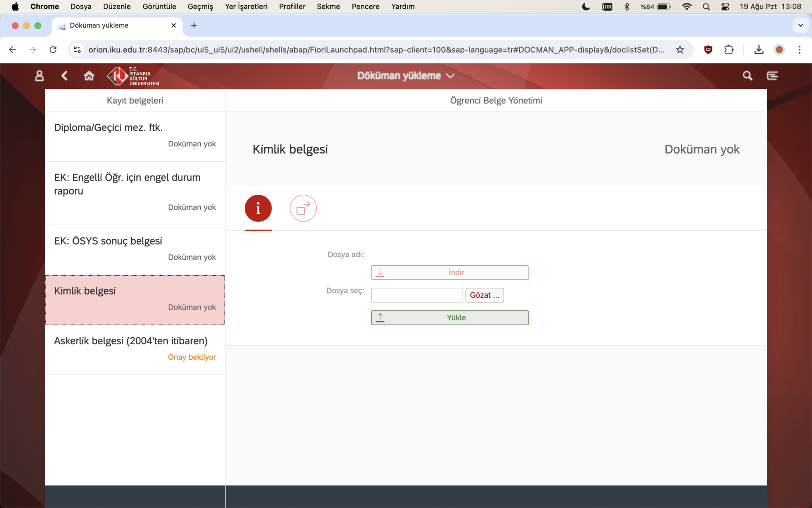Screen dimensions: 812x508
Task: Go back using the SAP header back arrow
Action: tap(64, 76)
